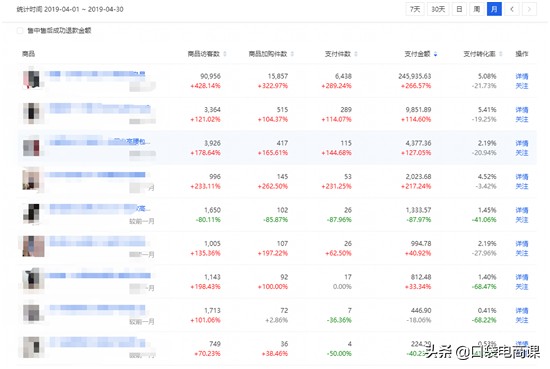Image resolution: width=550 pixels, height=369 pixels.
Task: Click 关注 for the 9,851.89 row
Action: (522, 120)
